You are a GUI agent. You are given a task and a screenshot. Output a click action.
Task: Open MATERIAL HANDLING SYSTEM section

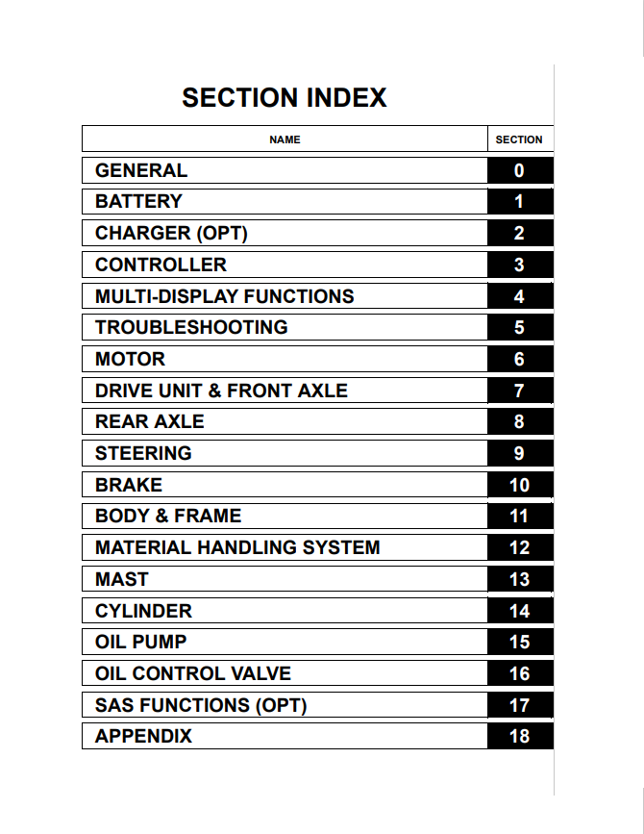237,548
